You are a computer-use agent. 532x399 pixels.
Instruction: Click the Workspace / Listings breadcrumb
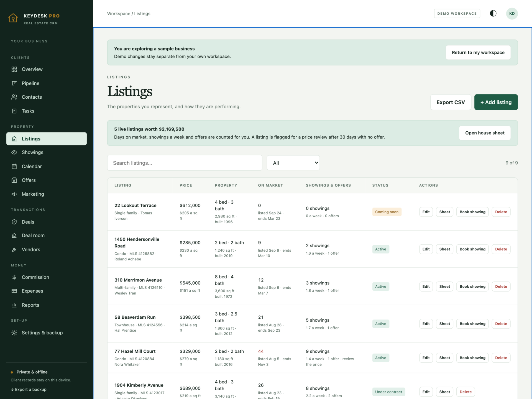pyautogui.click(x=129, y=14)
